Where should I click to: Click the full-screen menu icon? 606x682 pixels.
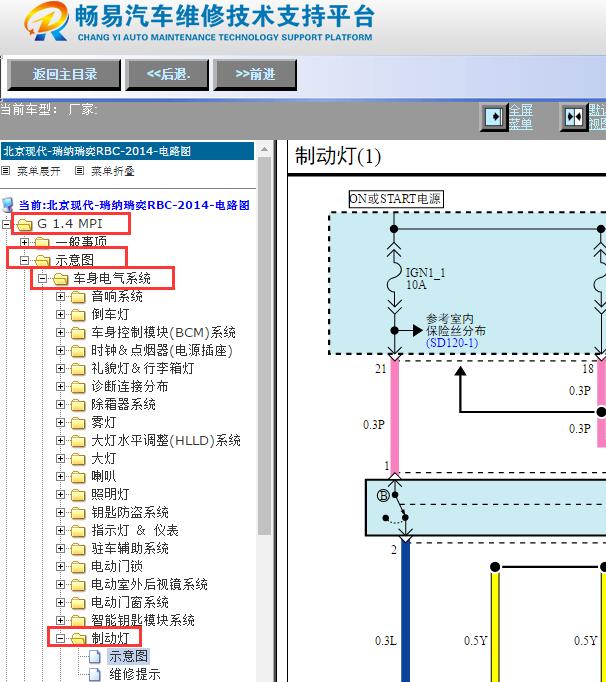493,117
